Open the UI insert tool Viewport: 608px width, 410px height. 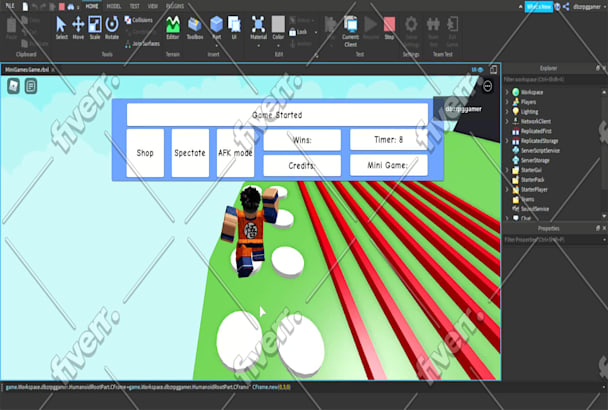(234, 28)
